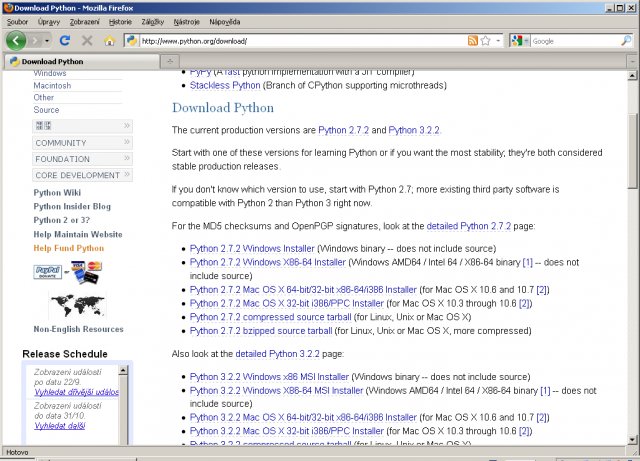
Task: Expand the CORE DEVELOPMENT sidebar section
Action: pyautogui.click(x=82, y=175)
